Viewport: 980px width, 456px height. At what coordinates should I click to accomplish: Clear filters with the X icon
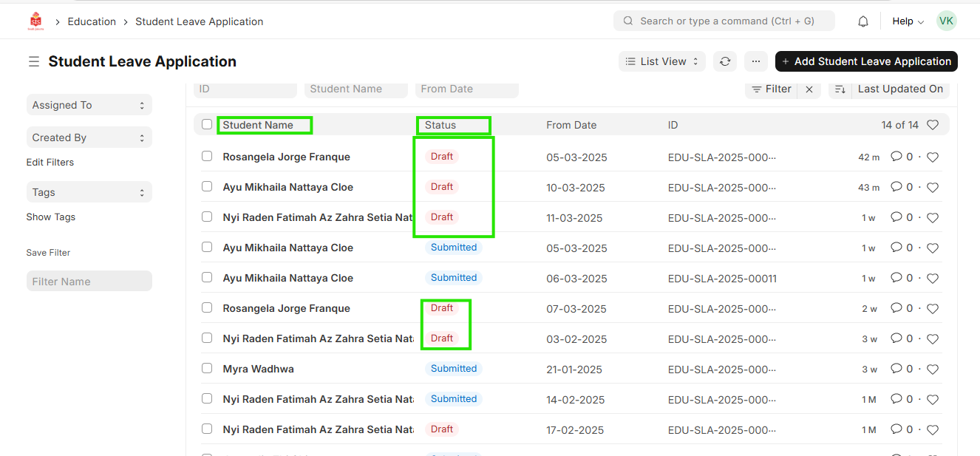(x=809, y=89)
